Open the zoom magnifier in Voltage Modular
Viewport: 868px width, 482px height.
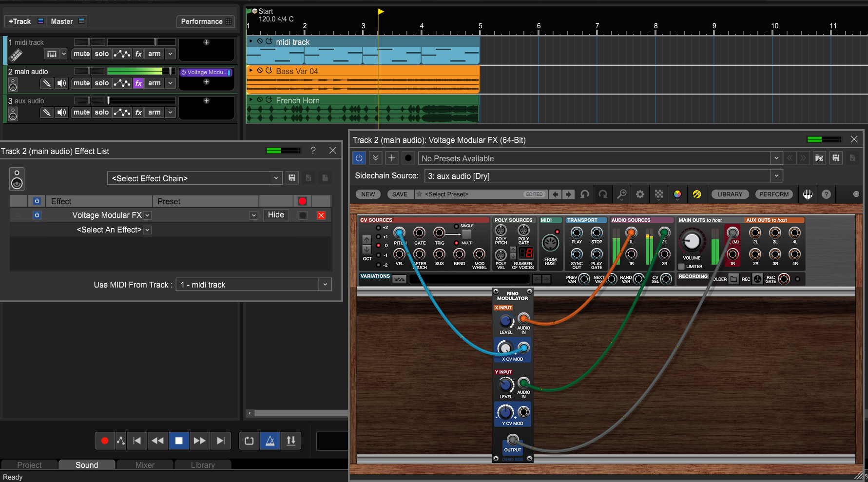pos(621,194)
